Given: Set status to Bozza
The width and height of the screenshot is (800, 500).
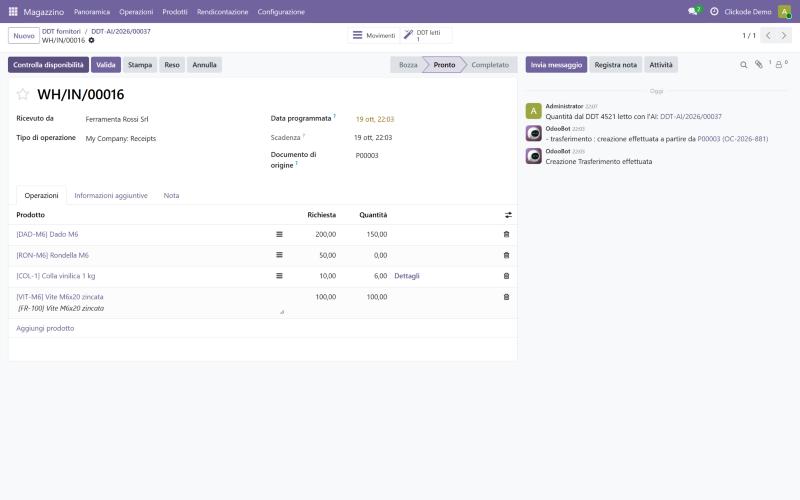Looking at the screenshot, I should [x=408, y=65].
